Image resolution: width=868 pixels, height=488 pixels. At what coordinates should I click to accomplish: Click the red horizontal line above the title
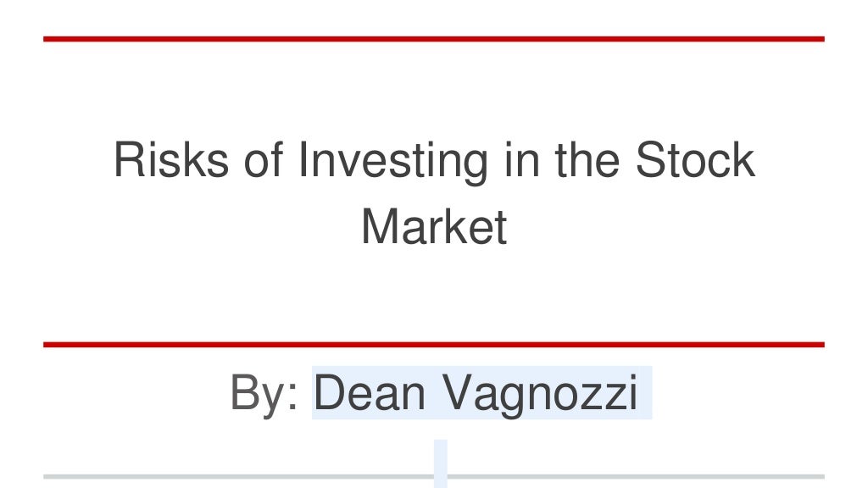coord(434,39)
